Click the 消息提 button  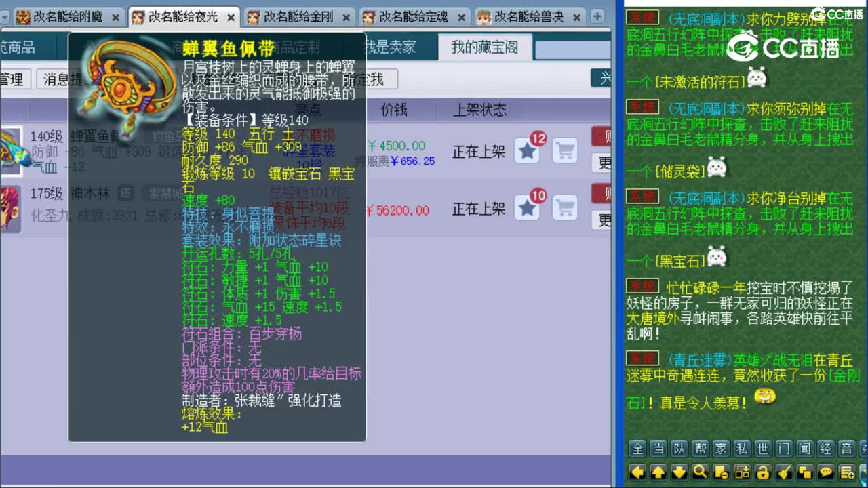[61, 79]
